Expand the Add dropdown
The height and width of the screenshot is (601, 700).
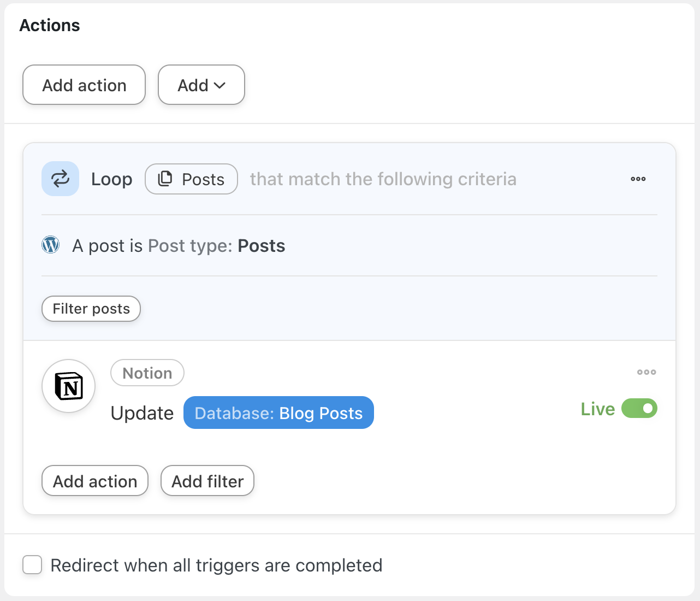[201, 85]
